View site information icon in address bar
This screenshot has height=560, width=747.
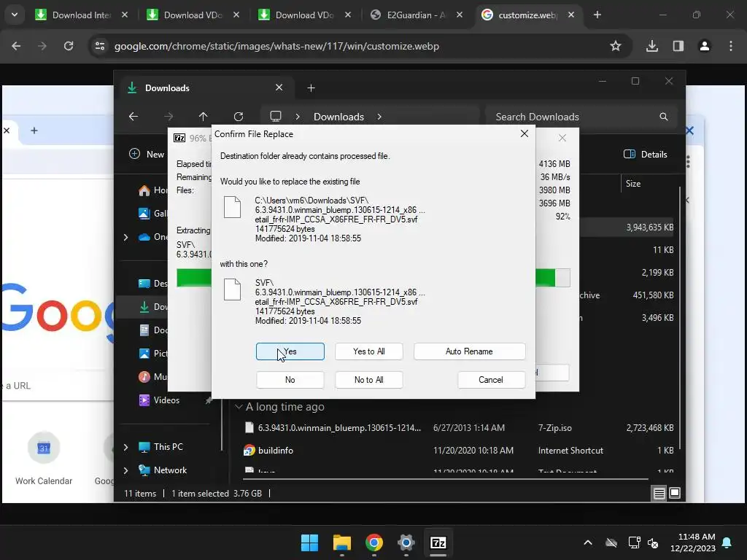pos(100,46)
